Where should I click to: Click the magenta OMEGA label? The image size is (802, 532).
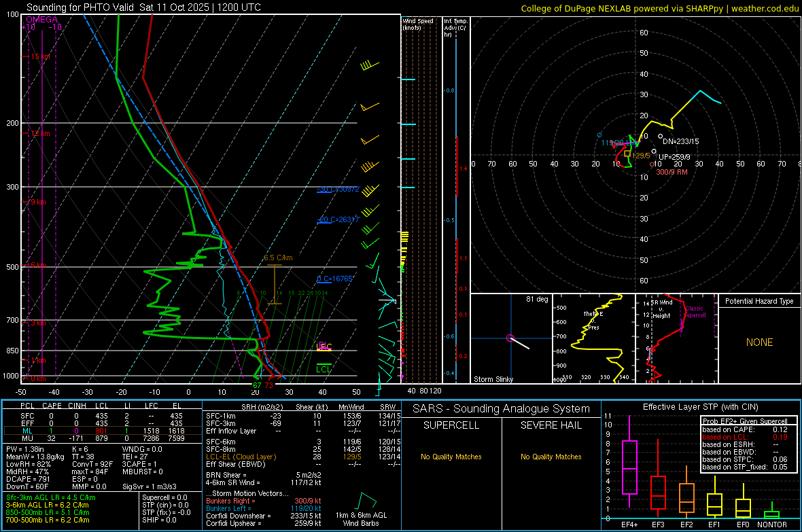(x=42, y=20)
